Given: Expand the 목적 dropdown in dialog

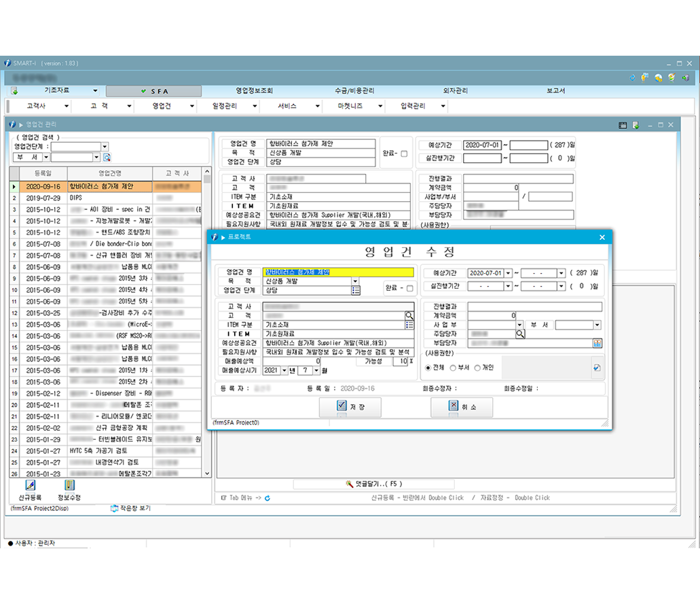Looking at the screenshot, I should coord(355,281).
